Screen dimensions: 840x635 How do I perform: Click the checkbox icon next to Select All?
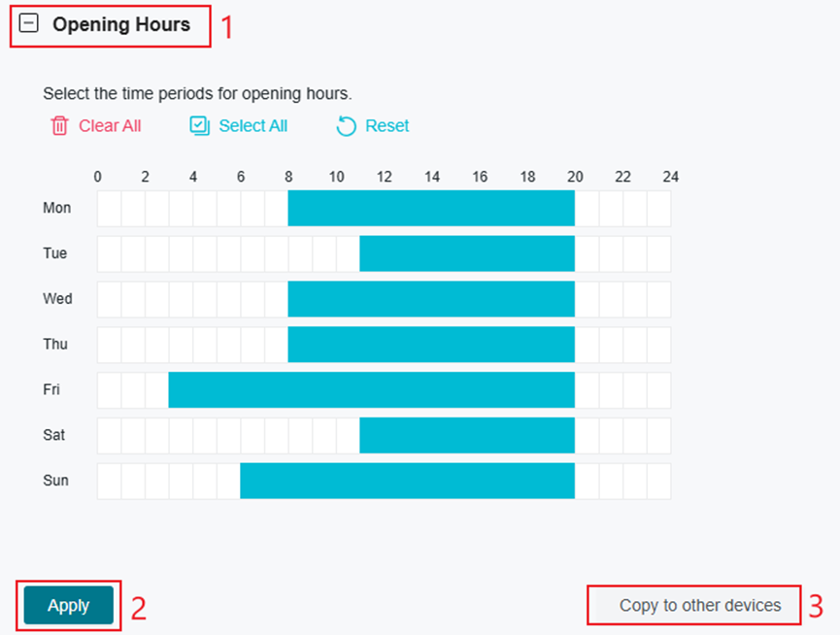[x=198, y=125]
